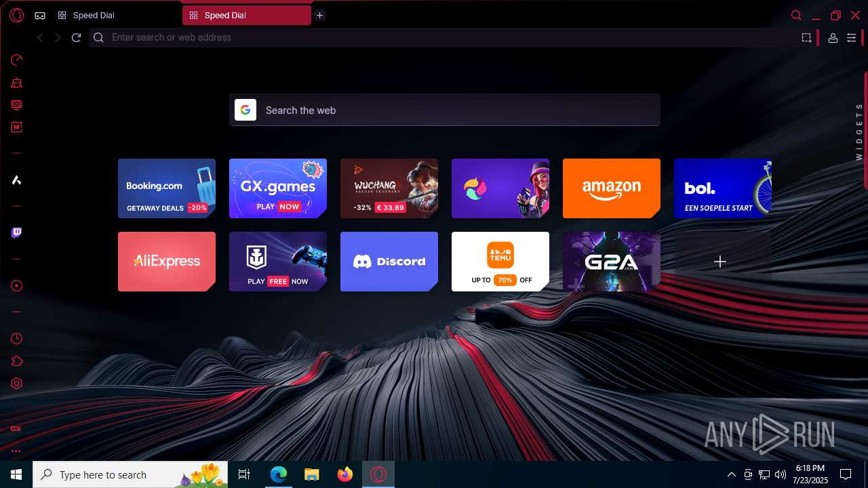868x488 pixels.
Task: Open Task View on the taskbar
Action: tap(245, 474)
